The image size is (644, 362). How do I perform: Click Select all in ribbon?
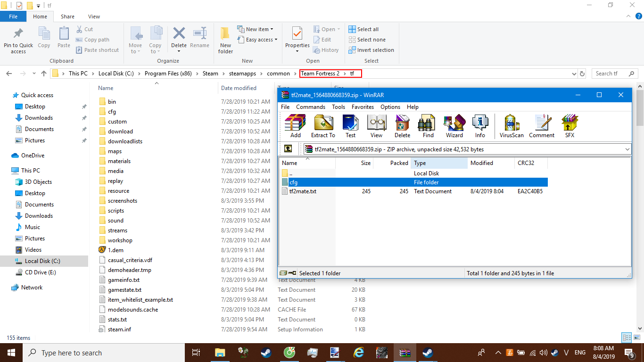(363, 29)
